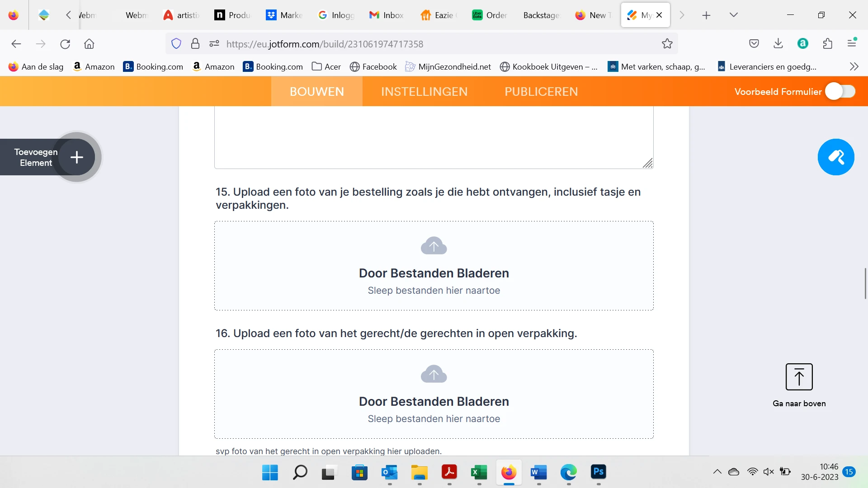Click the shield tracking protection icon

pyautogui.click(x=176, y=43)
